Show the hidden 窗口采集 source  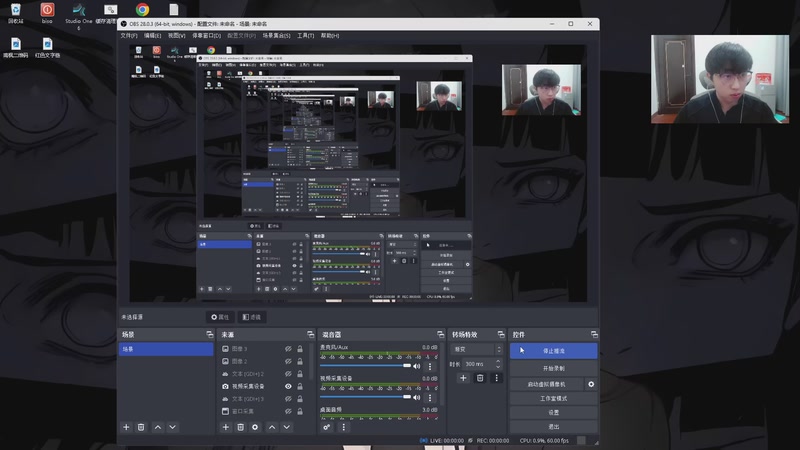pos(288,411)
